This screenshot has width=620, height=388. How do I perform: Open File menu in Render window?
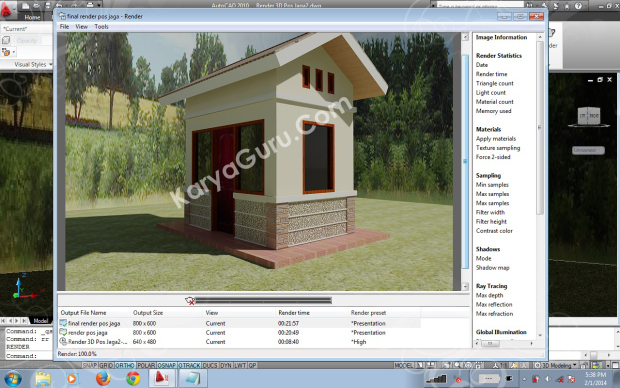click(64, 26)
